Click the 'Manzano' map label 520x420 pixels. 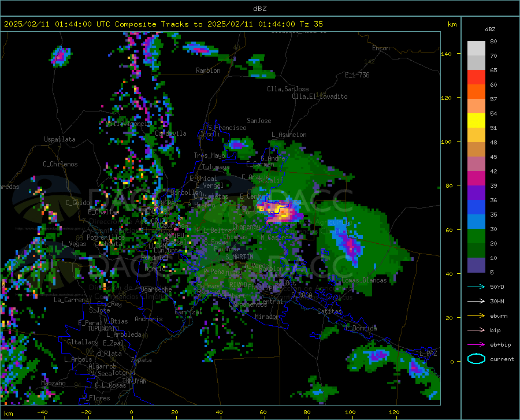tap(53, 383)
